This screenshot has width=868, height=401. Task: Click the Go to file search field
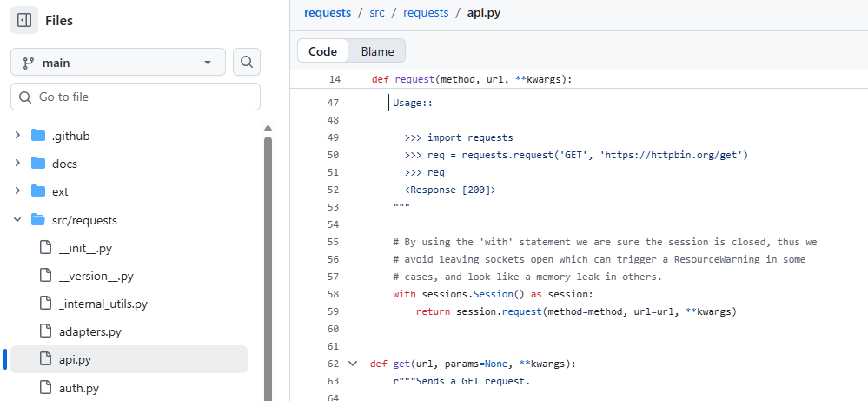143,97
